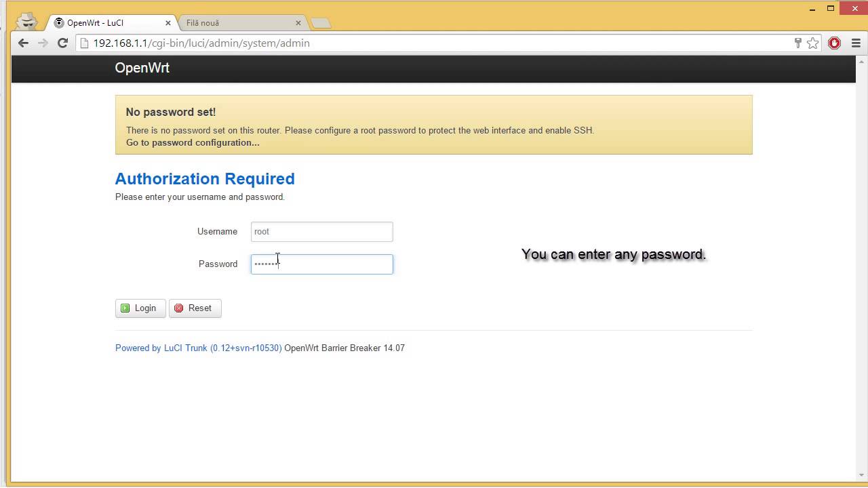Open the Chrome hamburger menu
This screenshot has width=868, height=488.
856,43
